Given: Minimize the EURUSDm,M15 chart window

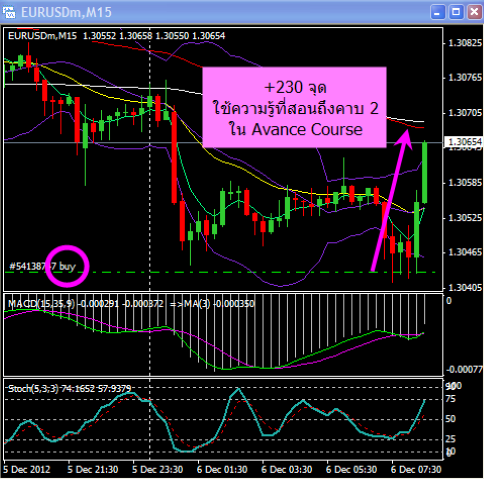Looking at the screenshot, I should [x=437, y=12].
